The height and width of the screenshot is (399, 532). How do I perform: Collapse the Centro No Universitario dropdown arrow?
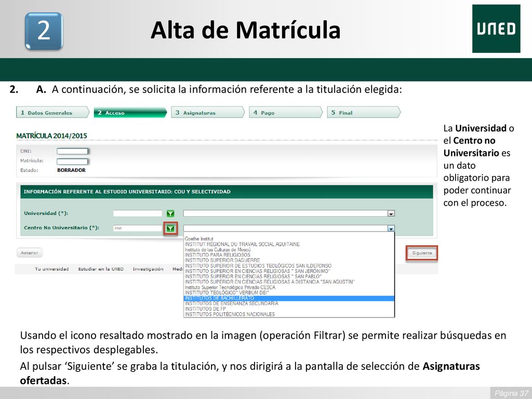pos(391,229)
